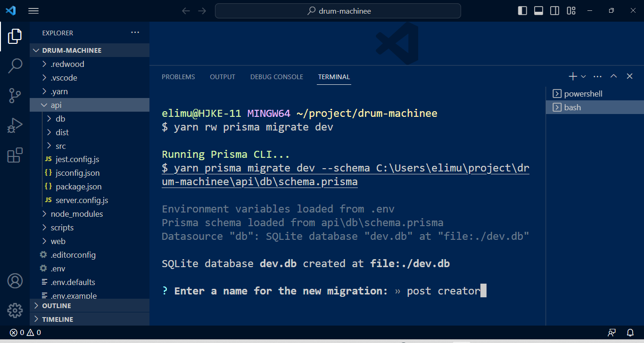Open the Search view in activity bar

point(15,66)
